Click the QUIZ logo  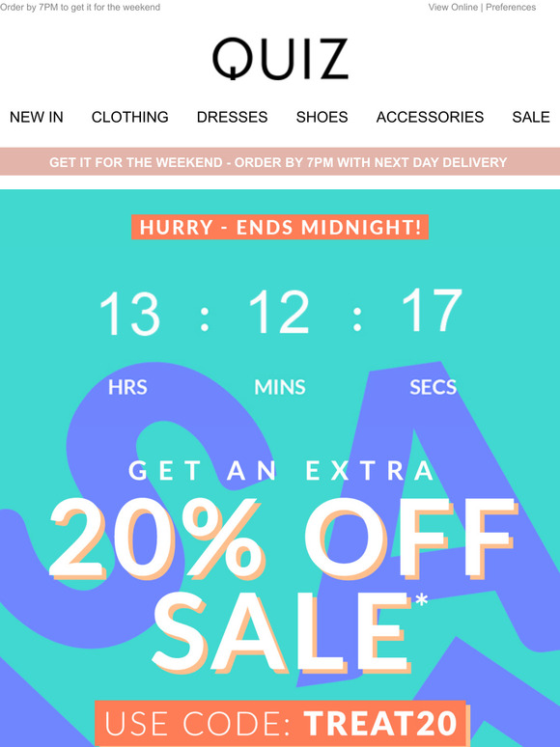pyautogui.click(x=280, y=58)
